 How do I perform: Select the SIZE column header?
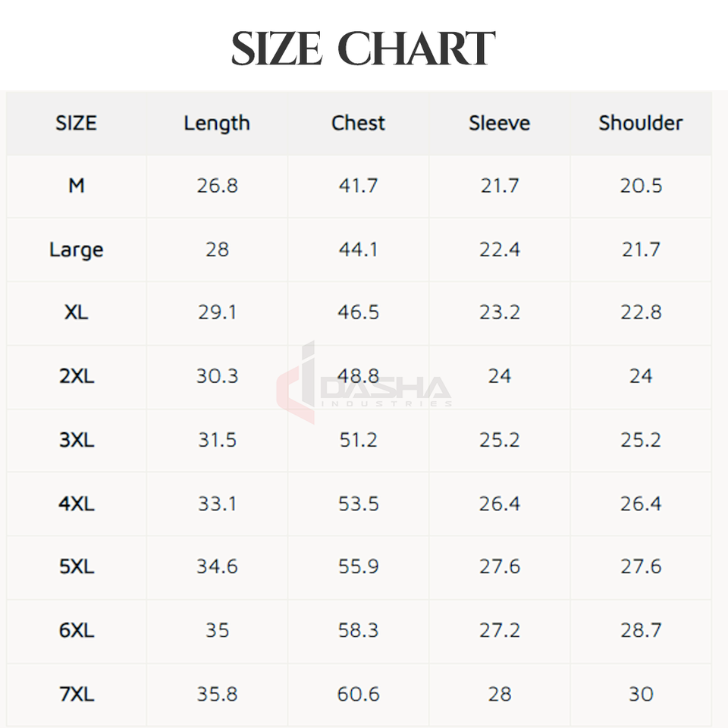77,123
